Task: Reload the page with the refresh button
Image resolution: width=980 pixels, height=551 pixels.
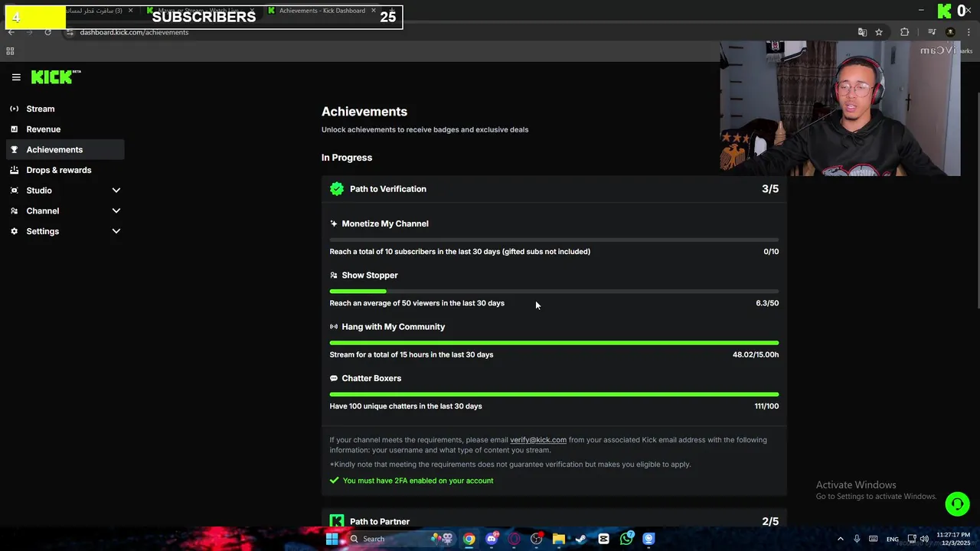Action: pyautogui.click(x=47, y=32)
